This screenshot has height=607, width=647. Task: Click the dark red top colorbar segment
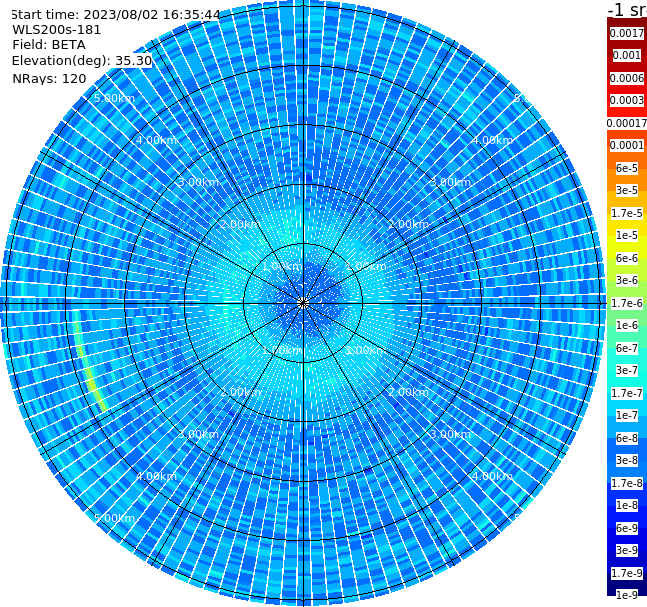627,22
